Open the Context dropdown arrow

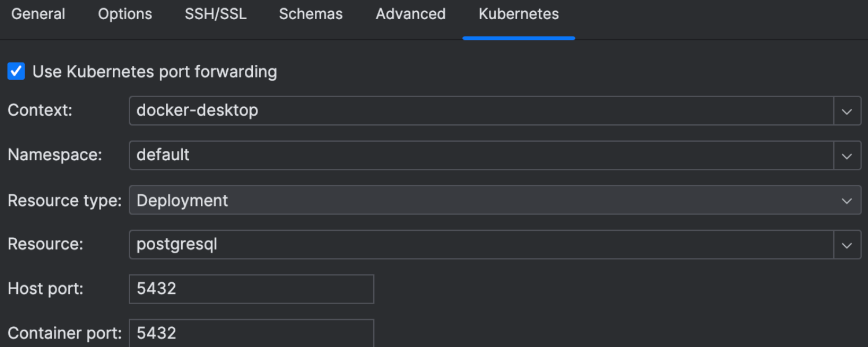[847, 110]
